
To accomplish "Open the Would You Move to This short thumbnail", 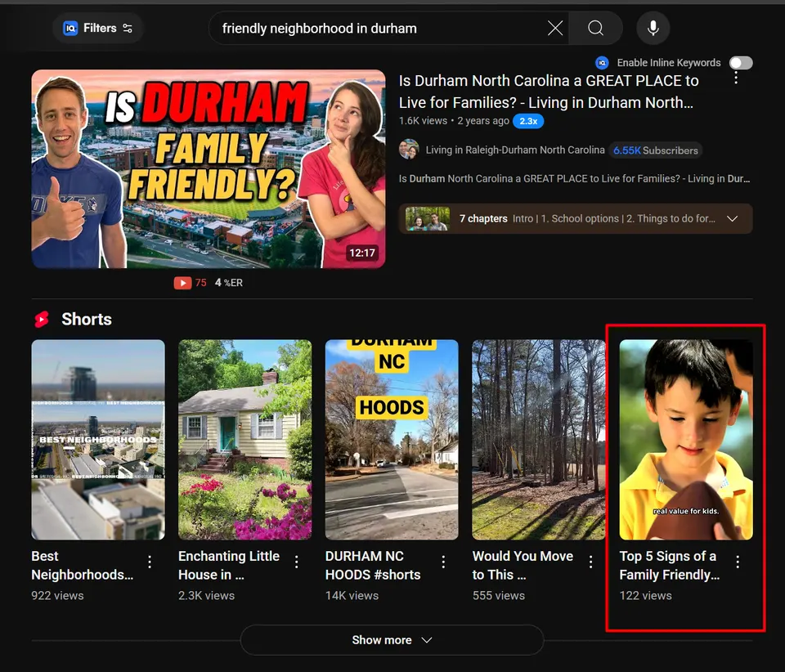I will click(x=539, y=440).
